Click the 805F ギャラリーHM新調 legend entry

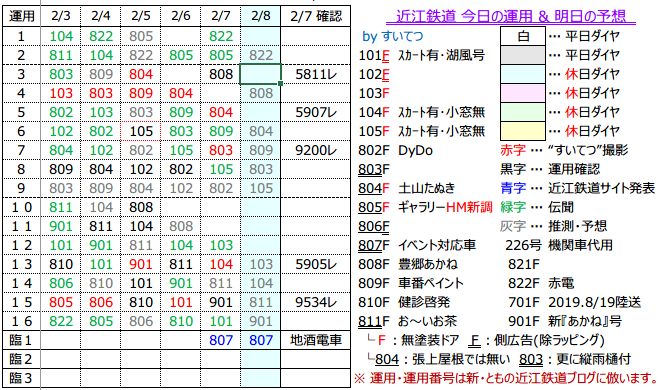coord(425,207)
